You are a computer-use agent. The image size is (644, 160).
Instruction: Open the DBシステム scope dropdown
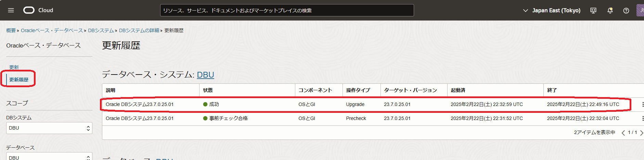[x=49, y=128]
